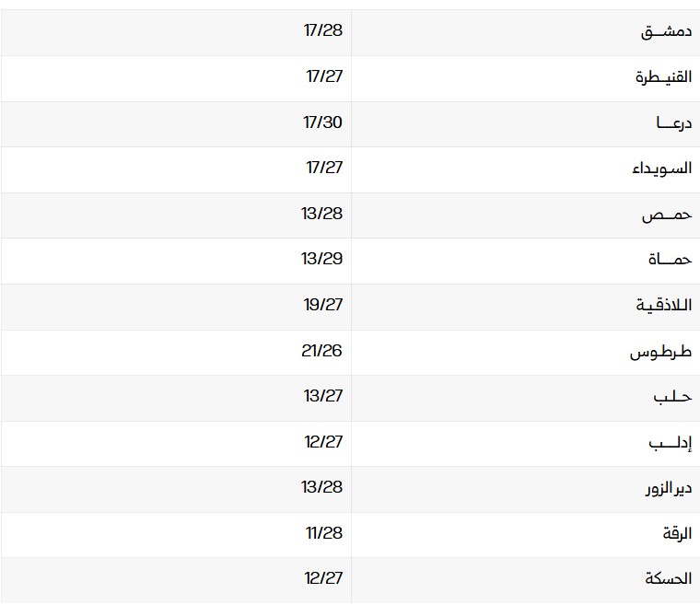Click the الحسكة city name cell
The width and height of the screenshot is (700, 605).
669,579
